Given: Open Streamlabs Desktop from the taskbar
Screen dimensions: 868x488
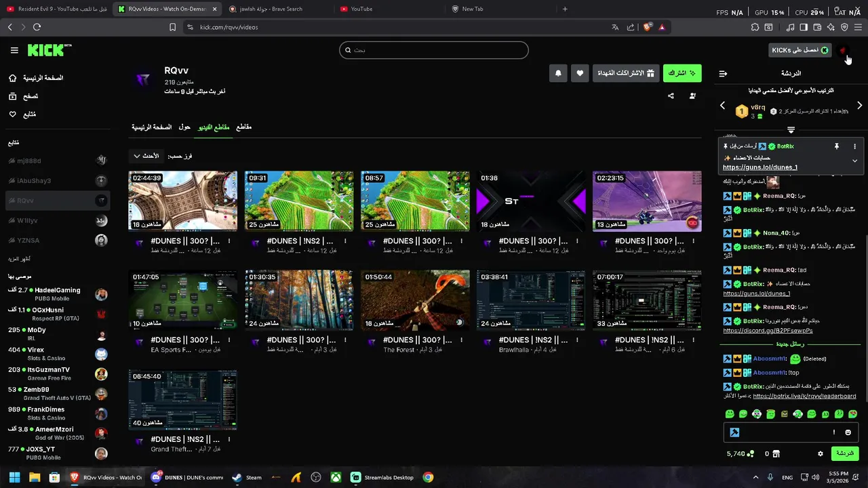Looking at the screenshot, I should (382, 477).
